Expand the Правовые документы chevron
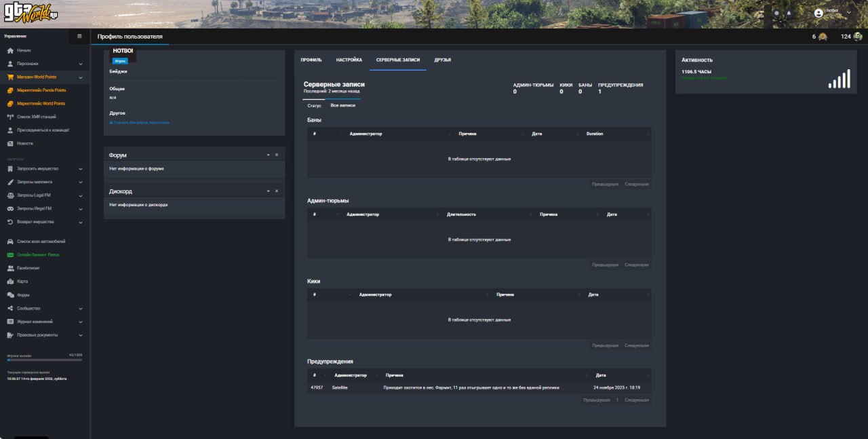The image size is (868, 439). (81, 335)
